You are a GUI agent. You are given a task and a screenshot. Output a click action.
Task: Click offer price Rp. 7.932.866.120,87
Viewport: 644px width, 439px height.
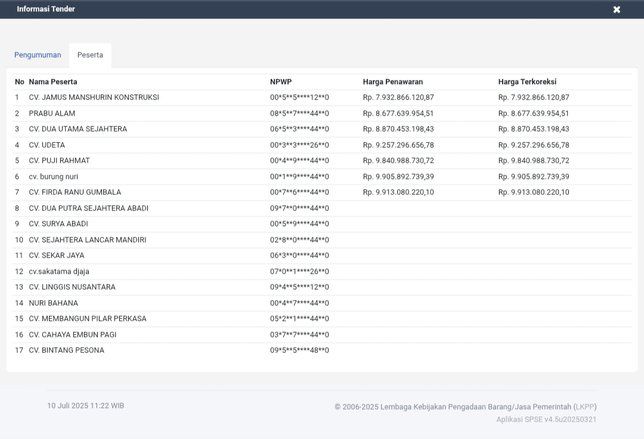[398, 97]
